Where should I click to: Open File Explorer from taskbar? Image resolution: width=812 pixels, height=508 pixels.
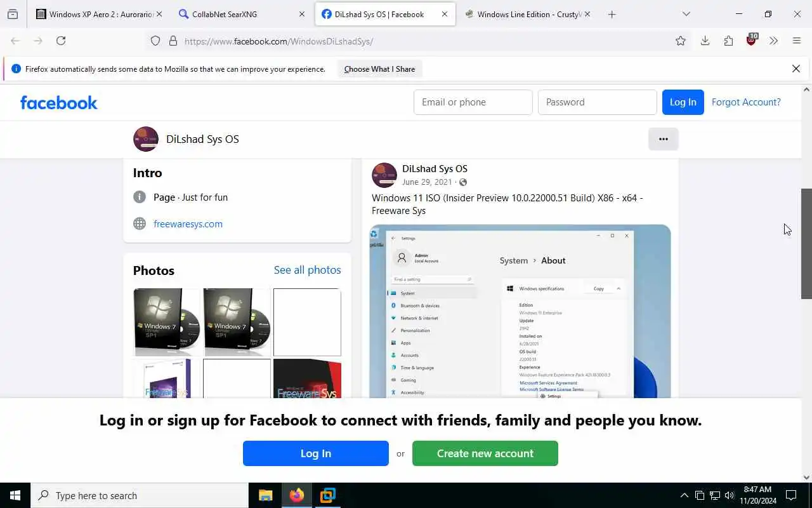tap(265, 495)
